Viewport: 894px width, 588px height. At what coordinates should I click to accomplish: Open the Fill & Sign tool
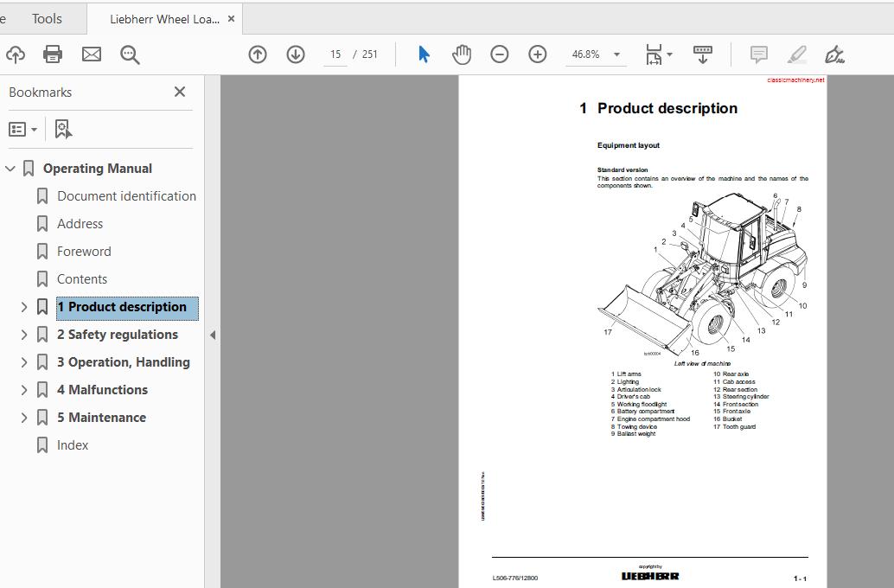click(833, 54)
